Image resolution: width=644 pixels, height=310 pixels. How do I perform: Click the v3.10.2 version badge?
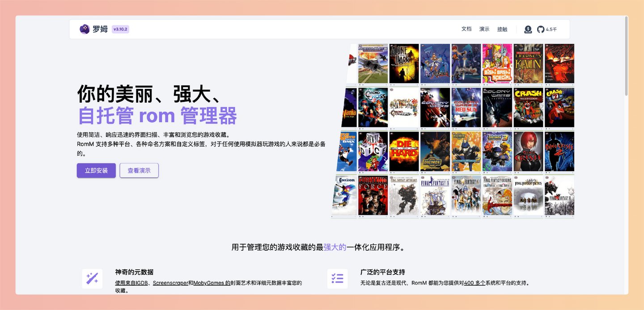119,29
